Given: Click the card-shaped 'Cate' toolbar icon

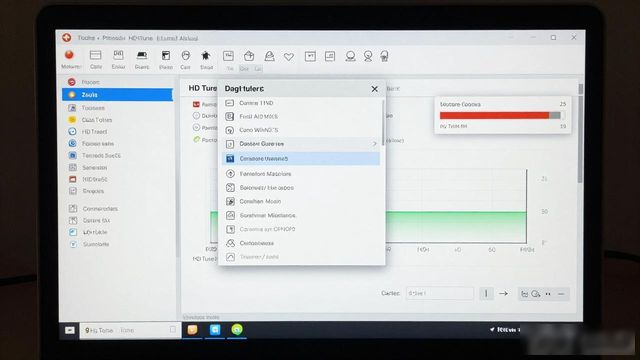Looking at the screenshot, I should coord(96,55).
